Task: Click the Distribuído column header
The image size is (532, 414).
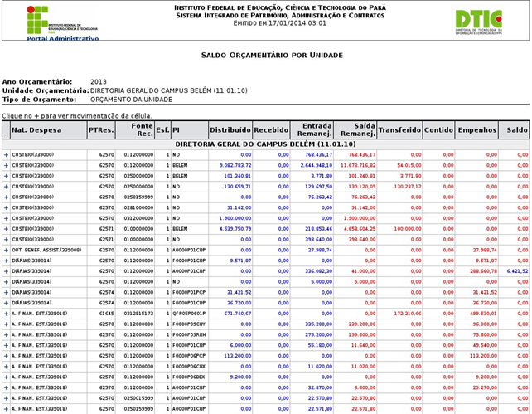Action: pos(230,130)
